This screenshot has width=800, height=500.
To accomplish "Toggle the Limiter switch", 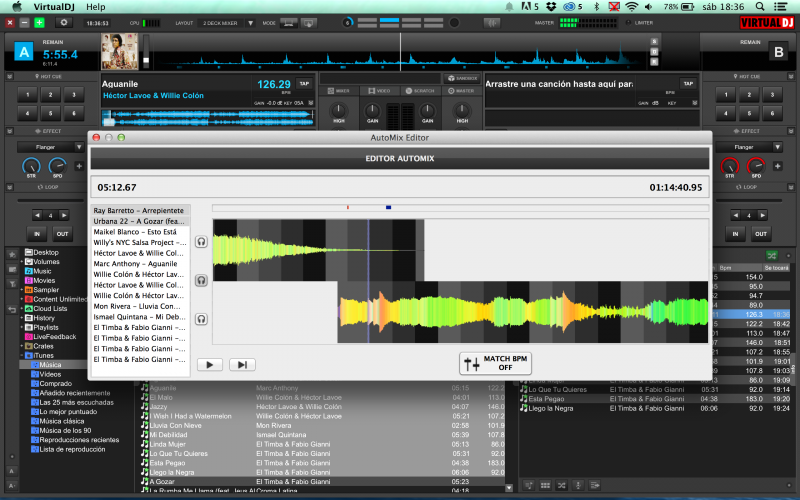I will tap(628, 23).
